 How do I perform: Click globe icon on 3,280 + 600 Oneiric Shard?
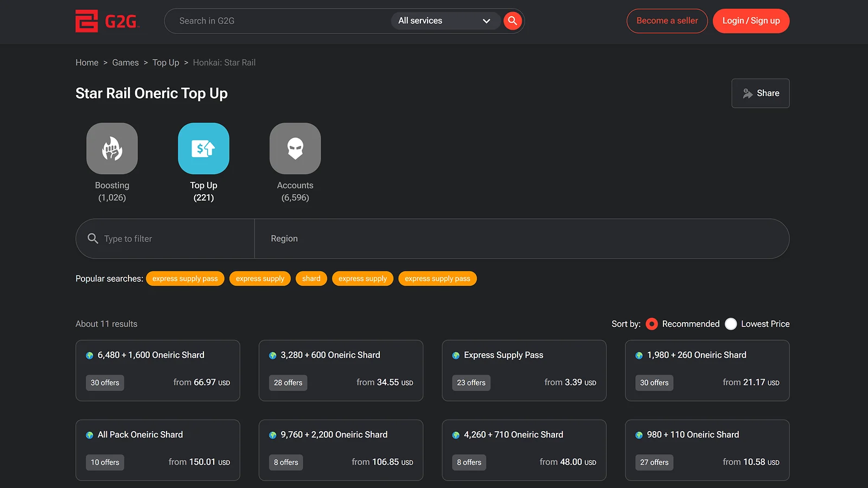pos(273,356)
